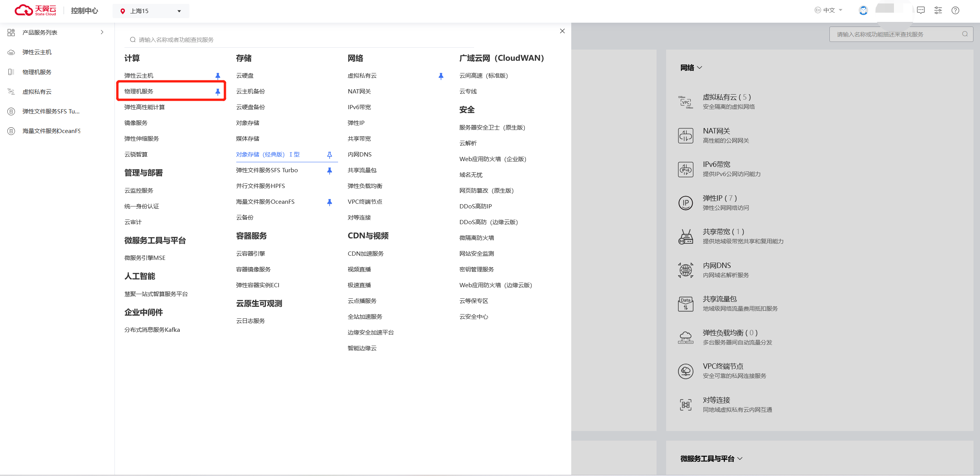The height and width of the screenshot is (476, 980).
Task: Unpin 弹性云主机 with its pin icon
Action: [218, 76]
